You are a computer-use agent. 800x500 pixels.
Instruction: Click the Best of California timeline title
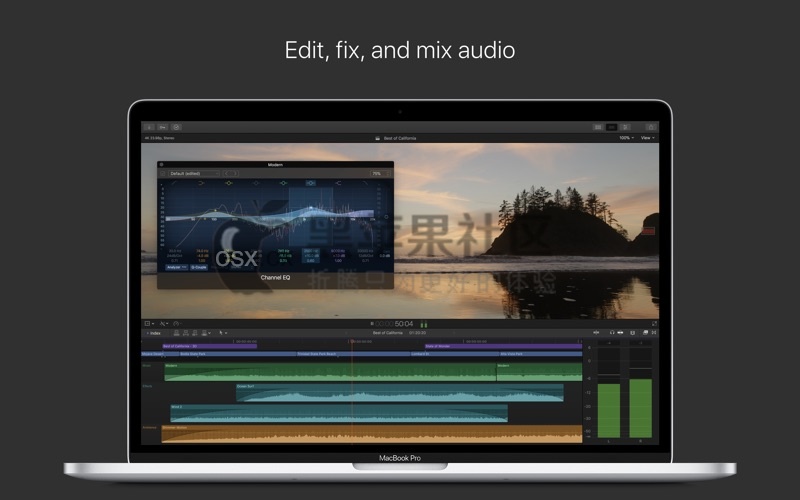point(388,333)
